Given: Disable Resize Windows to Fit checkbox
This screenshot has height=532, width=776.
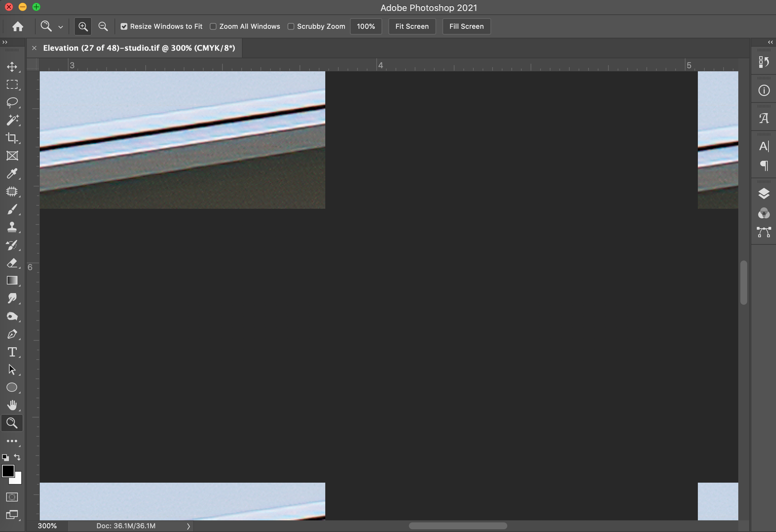Looking at the screenshot, I should [x=124, y=26].
